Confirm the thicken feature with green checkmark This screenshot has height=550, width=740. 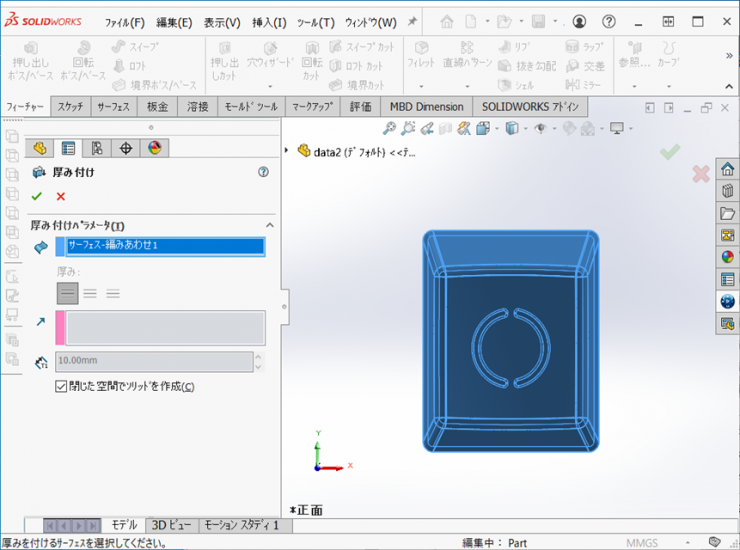(37, 197)
